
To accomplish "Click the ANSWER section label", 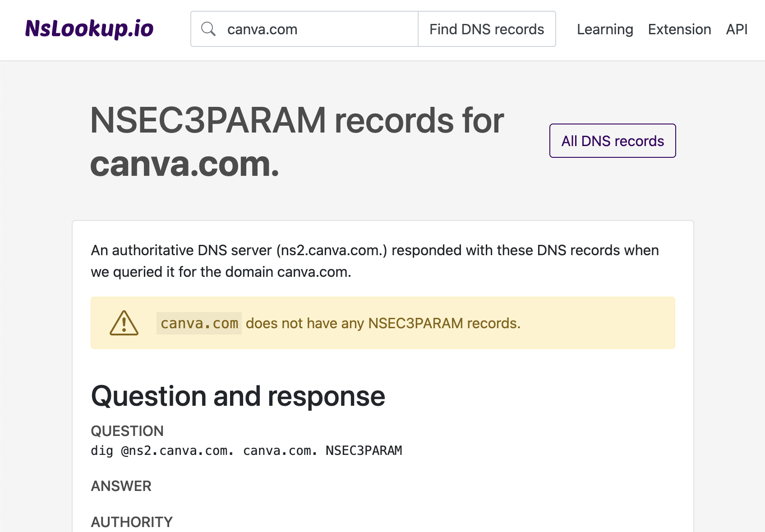I will [x=121, y=486].
